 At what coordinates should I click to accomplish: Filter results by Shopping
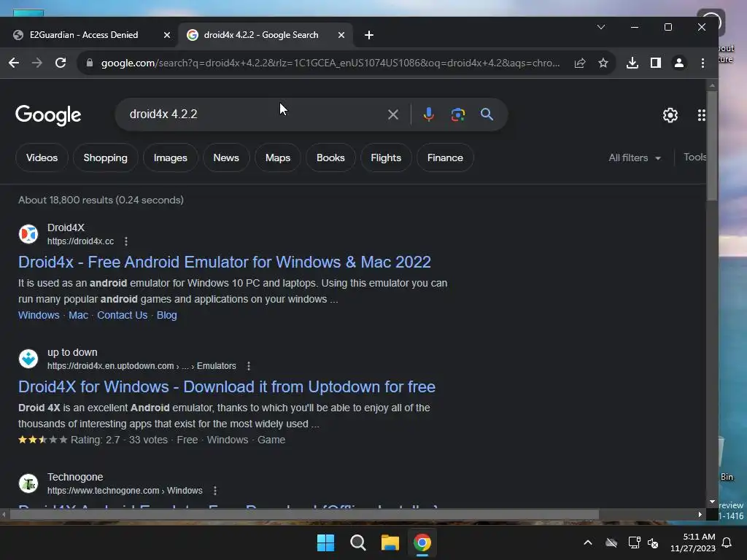tap(105, 157)
